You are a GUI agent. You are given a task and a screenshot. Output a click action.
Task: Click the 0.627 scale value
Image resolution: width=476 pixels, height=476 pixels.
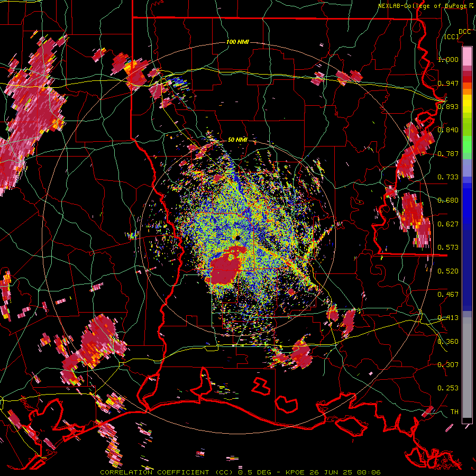(448, 224)
